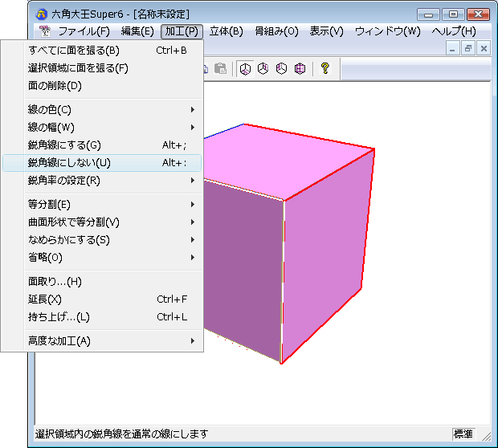This screenshot has height=448, width=498.
Task: Expand the 省略(O) submenu
Action: click(x=102, y=258)
